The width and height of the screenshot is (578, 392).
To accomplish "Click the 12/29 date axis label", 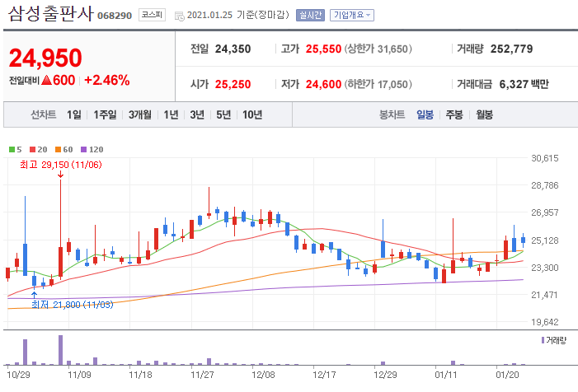I will pyautogui.click(x=385, y=375).
